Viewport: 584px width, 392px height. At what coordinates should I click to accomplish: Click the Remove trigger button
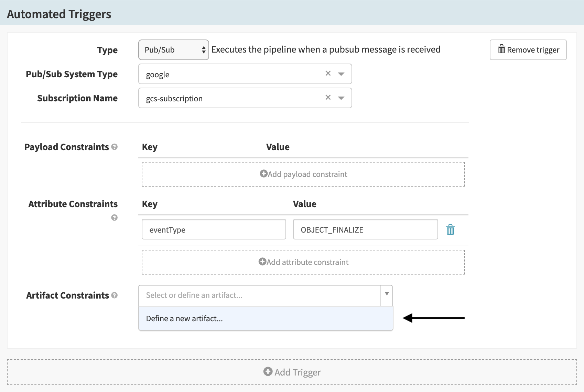click(x=528, y=50)
